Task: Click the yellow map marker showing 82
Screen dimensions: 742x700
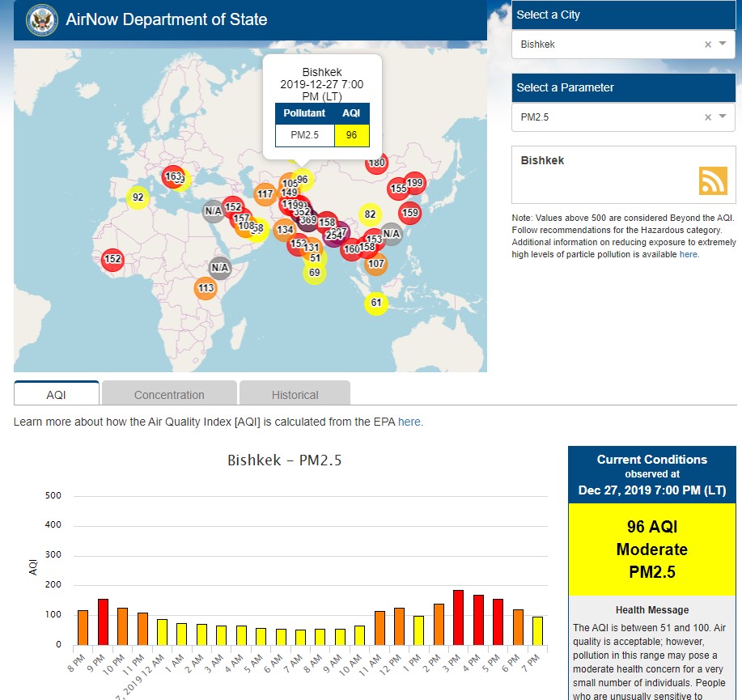Action: point(370,214)
